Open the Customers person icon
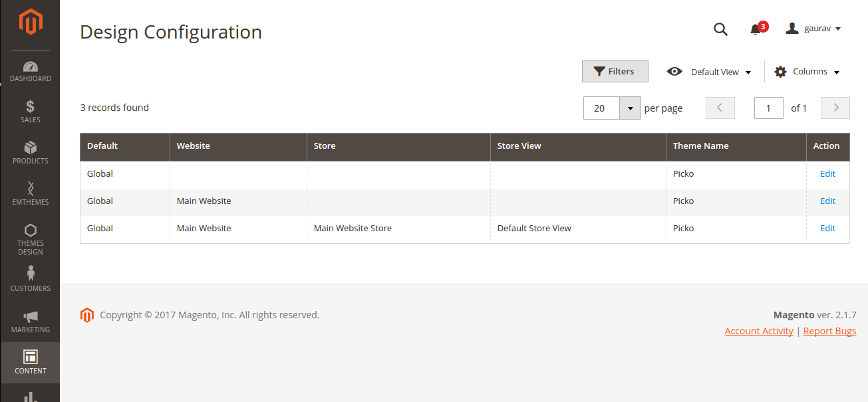Screen dimensions: 868x402 [31, 273]
